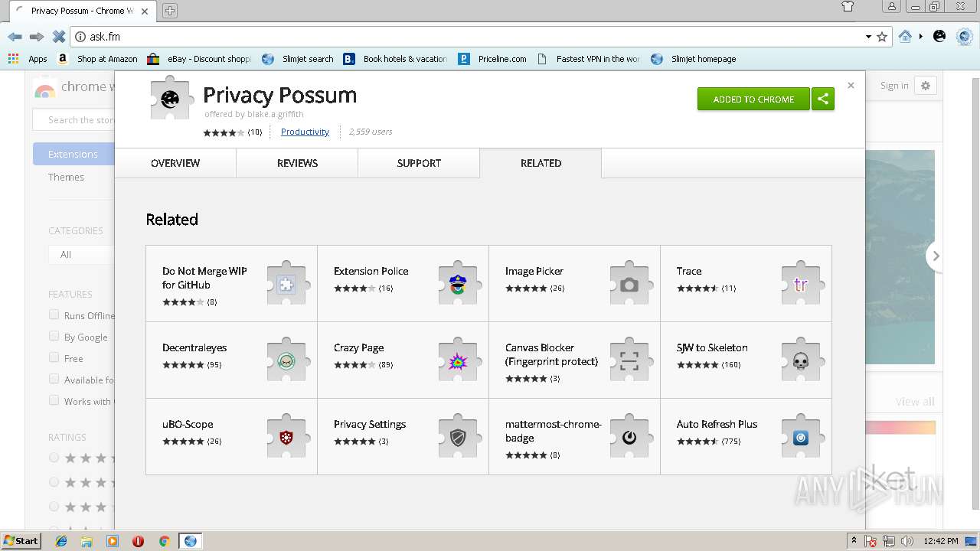The height and width of the screenshot is (551, 980).
Task: Open the browser hamburger menu icon
Action: [964, 36]
